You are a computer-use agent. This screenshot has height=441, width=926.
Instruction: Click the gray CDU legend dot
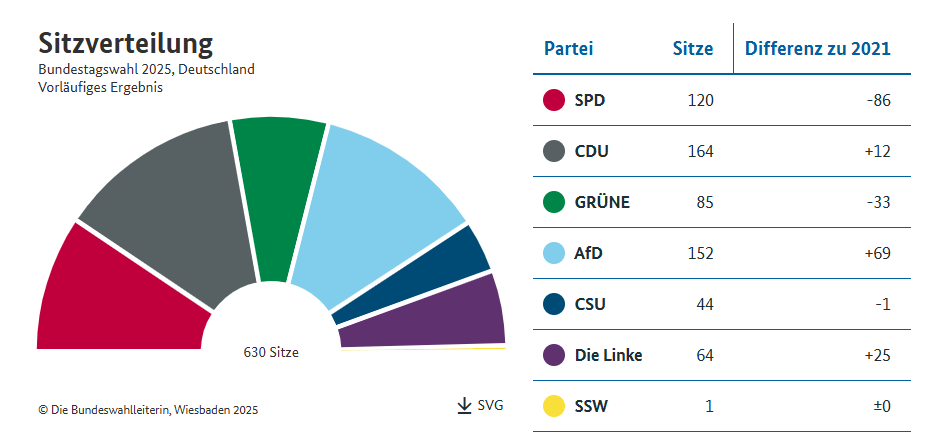(x=555, y=152)
